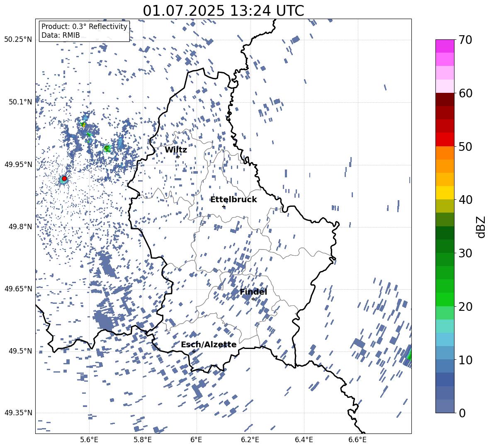Click the colorbar label 20
This screenshot has height=448, width=491.
pyautogui.click(x=465, y=306)
